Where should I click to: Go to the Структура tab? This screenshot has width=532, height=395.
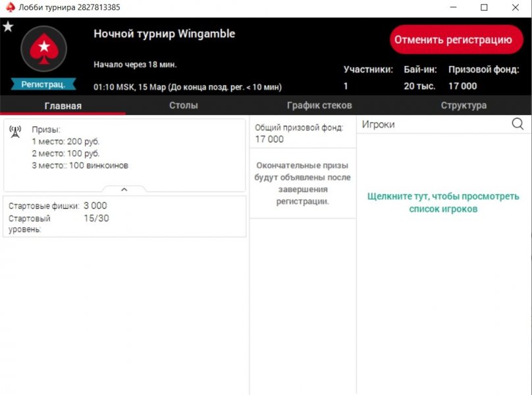464,105
